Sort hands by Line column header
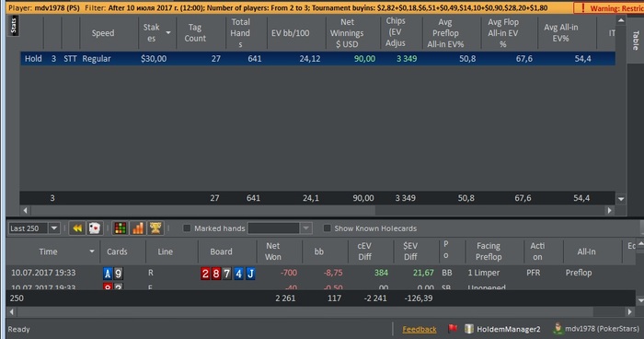Image resolution: width=644 pixels, height=339 pixels. 165,251
